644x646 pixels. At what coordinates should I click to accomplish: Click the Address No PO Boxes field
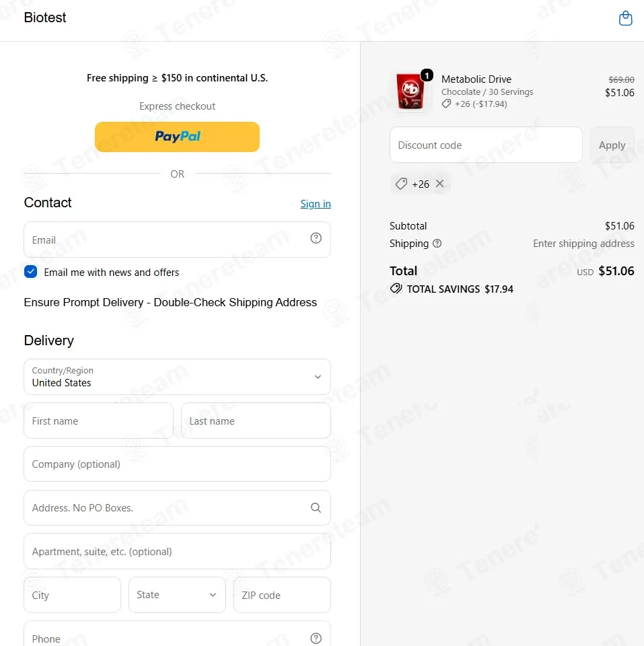pos(177,507)
